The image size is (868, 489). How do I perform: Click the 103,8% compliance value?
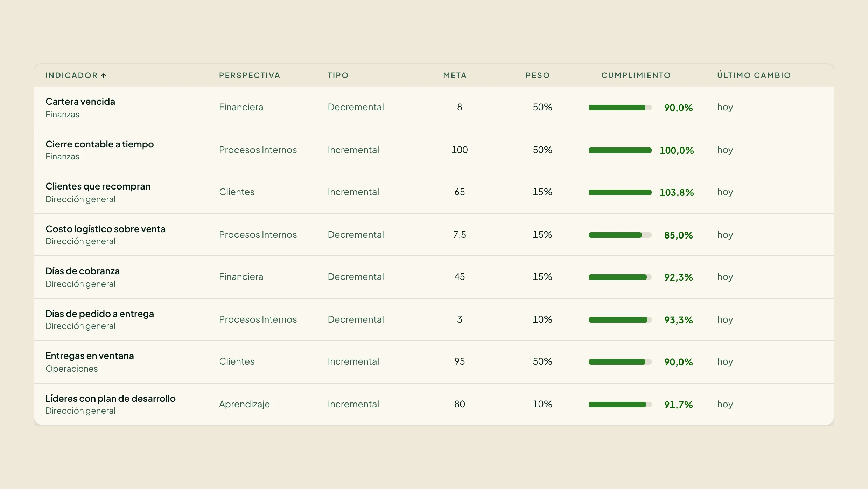coord(677,192)
